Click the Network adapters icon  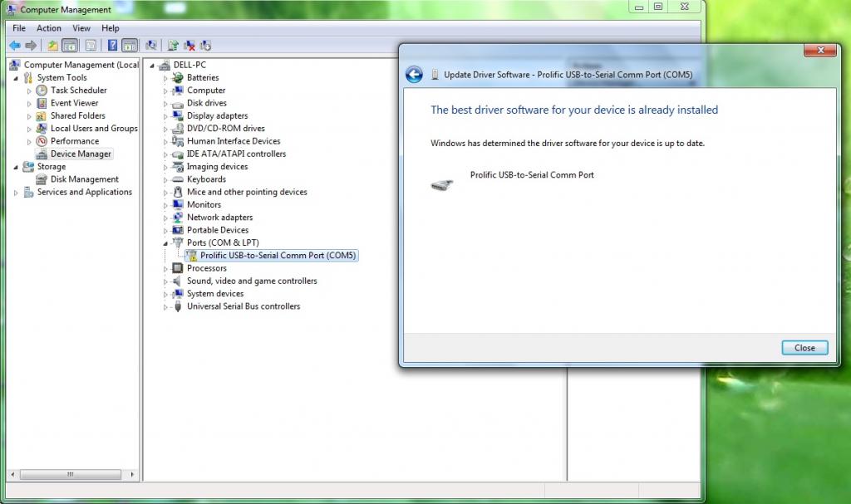coord(178,218)
